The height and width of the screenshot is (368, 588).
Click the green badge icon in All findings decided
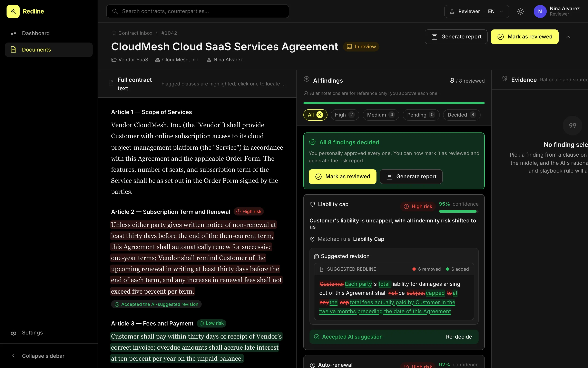(312, 142)
